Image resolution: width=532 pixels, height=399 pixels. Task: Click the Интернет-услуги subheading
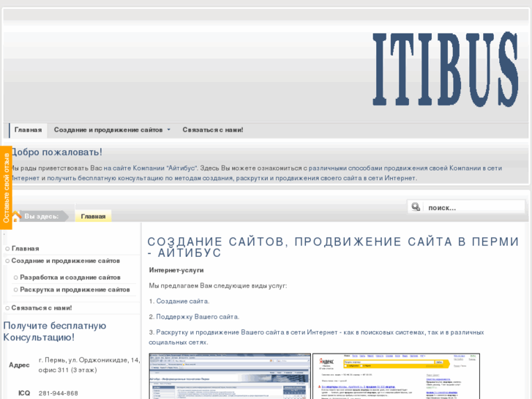click(x=176, y=270)
